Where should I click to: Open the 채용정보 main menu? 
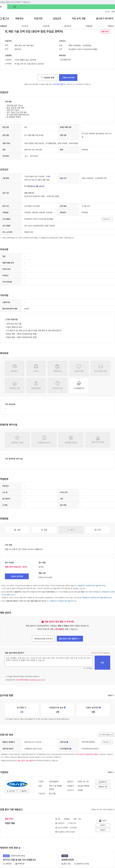(x=19, y=19)
